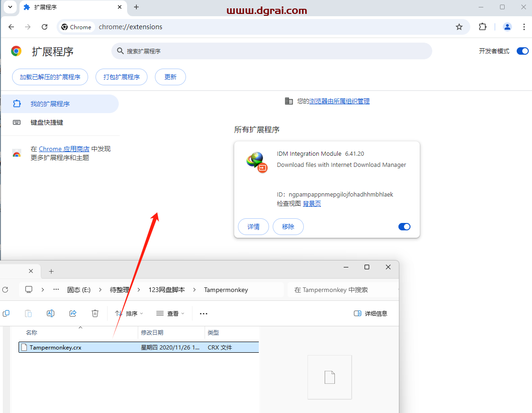532x413 pixels.
Task: Toggle 开发者模式 developer mode switch
Action: click(522, 51)
